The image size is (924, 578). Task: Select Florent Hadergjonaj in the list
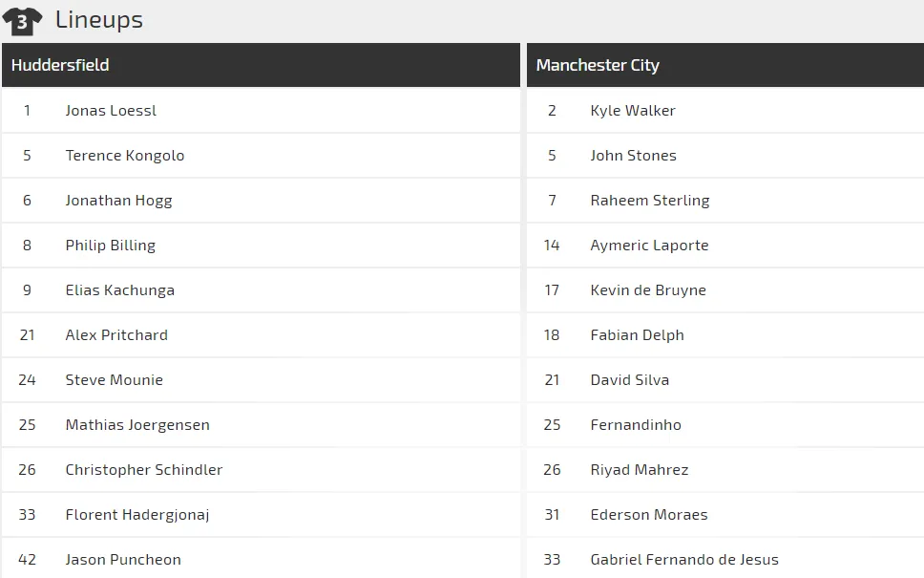click(137, 515)
